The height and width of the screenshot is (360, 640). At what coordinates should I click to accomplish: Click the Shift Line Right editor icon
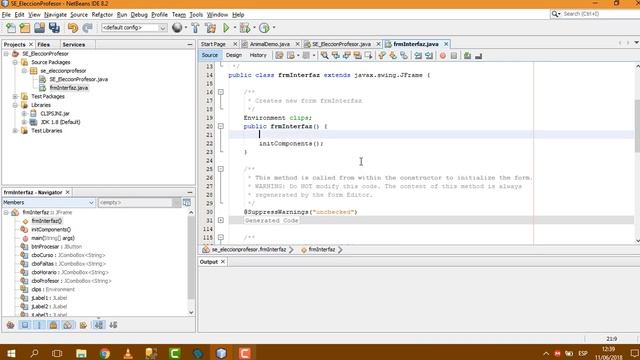point(429,56)
